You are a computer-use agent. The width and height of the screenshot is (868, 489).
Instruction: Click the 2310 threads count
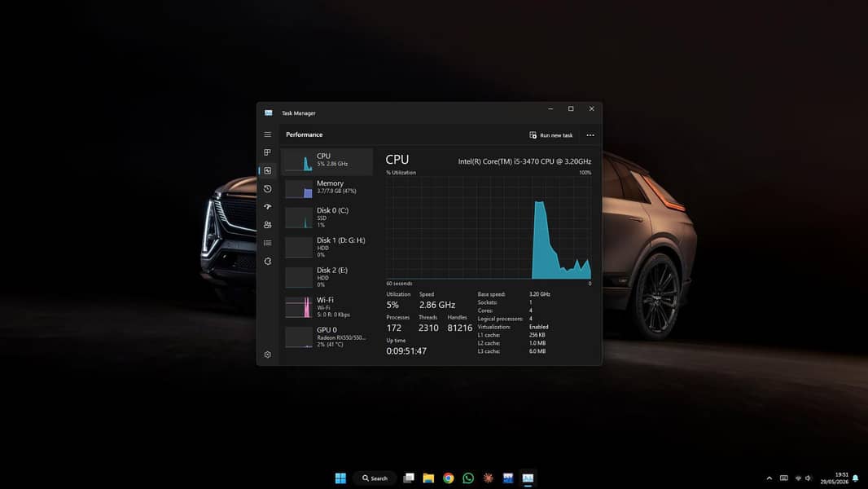(428, 328)
